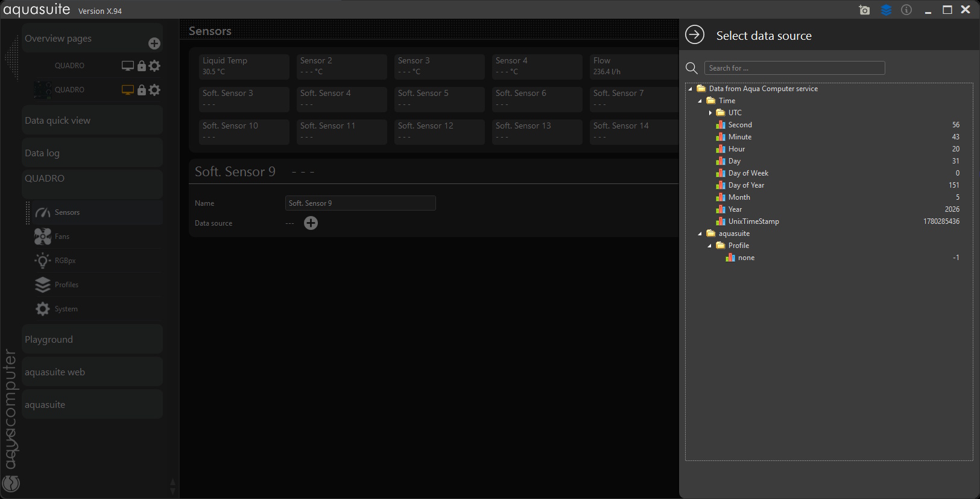The width and height of the screenshot is (980, 499).
Task: Open settings gear of first QUADRO overview page
Action: 155,66
